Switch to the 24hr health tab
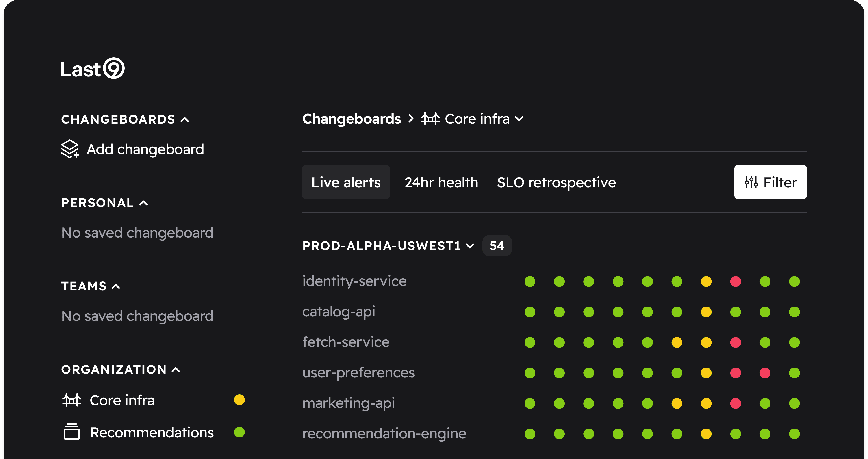This screenshot has width=868, height=459. tap(441, 182)
